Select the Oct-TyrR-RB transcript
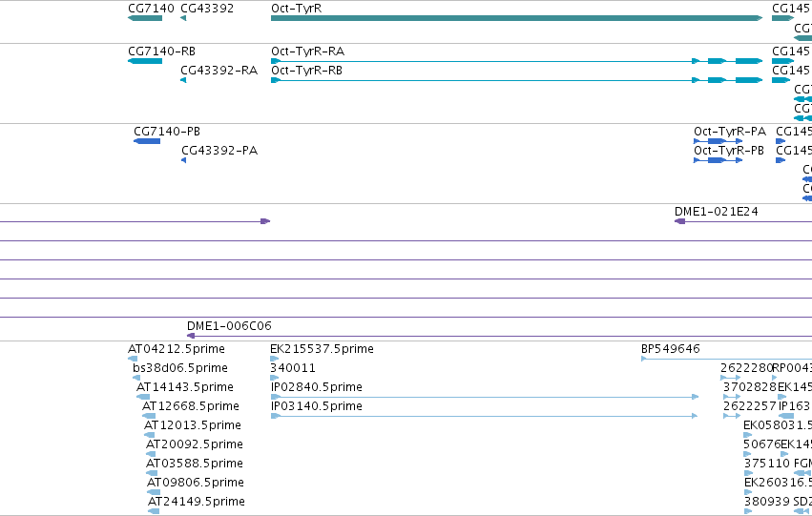Viewport: 812px width, 516px height. [x=516, y=80]
